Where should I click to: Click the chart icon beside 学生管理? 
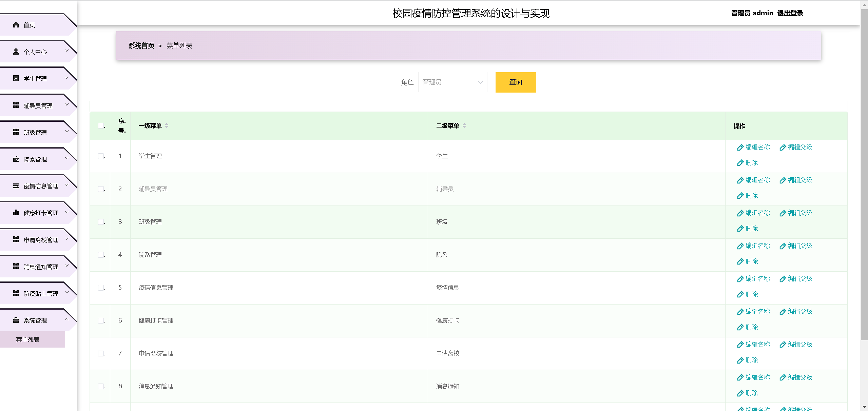point(16,78)
